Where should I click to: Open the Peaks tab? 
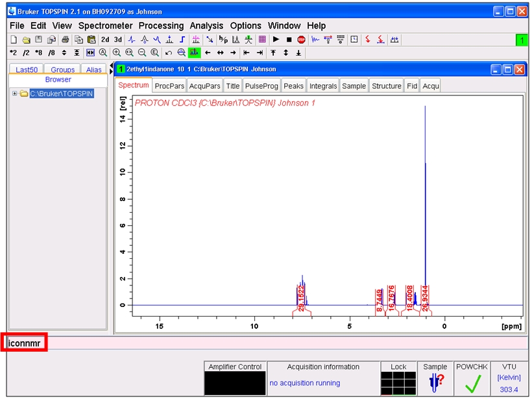coord(293,86)
